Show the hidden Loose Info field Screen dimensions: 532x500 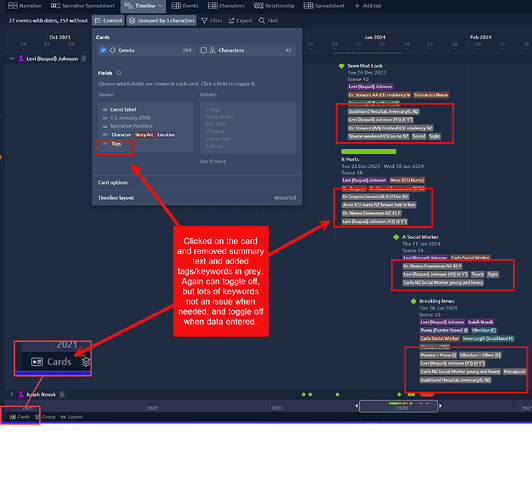218,139
